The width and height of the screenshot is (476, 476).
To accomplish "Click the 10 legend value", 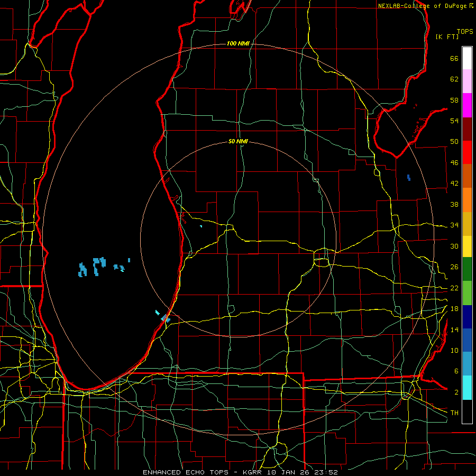I will [x=454, y=350].
